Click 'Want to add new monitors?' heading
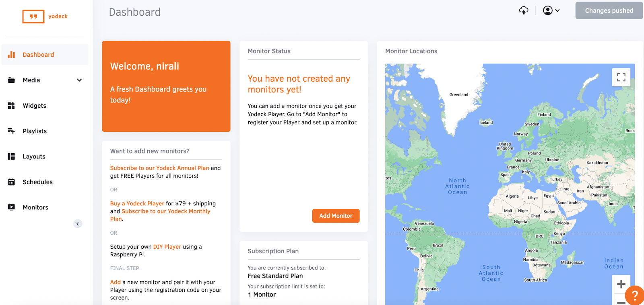 point(150,151)
